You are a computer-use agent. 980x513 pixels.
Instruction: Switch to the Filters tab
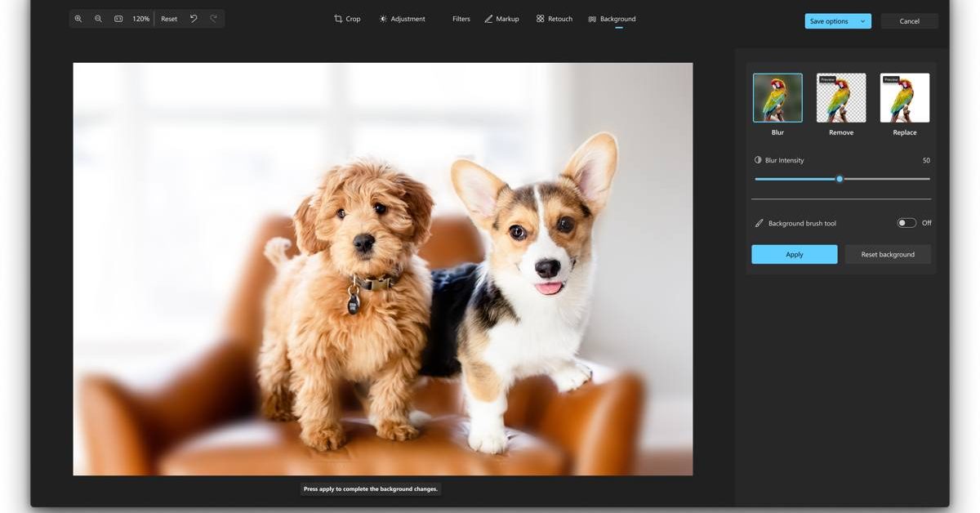pos(461,19)
